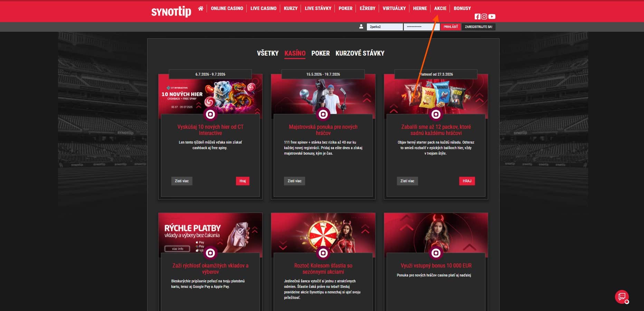Open title Majstrovská ponuka pre nových hráčov
644x311 pixels.
click(x=323, y=130)
